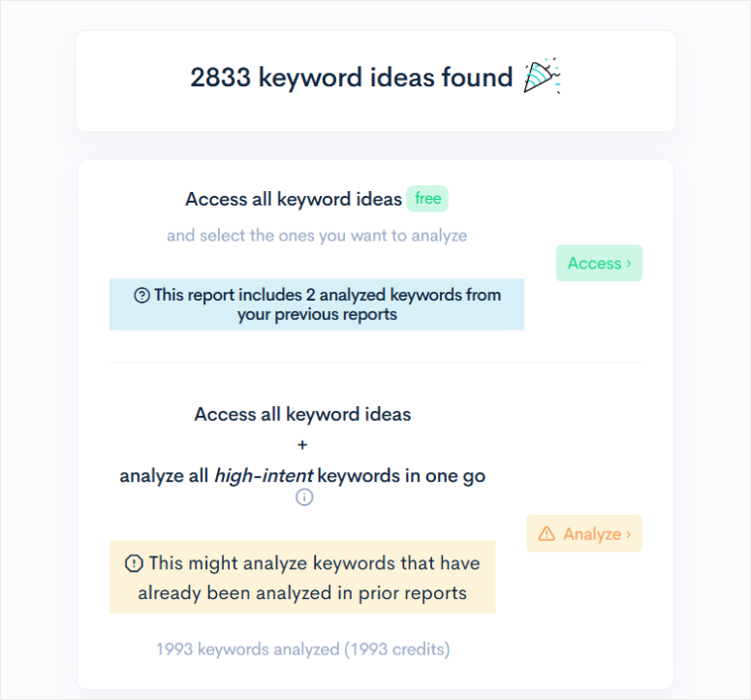Click the second Access all keyword ideas title
This screenshot has height=700, width=751.
pos(302,414)
